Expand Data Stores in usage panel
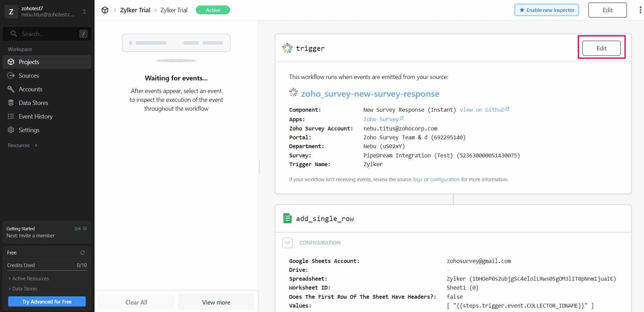The height and width of the screenshot is (312, 644). pyautogui.click(x=23, y=289)
